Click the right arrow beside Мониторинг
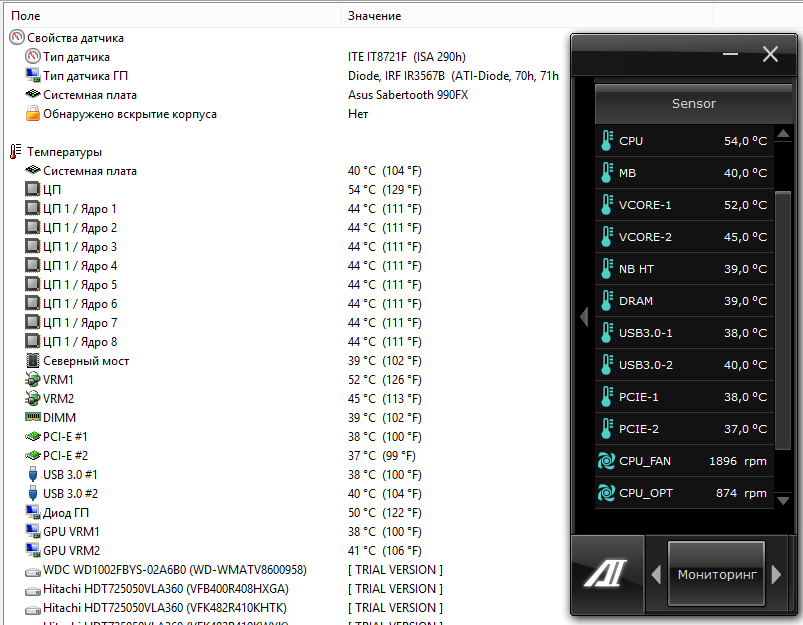 [776, 574]
